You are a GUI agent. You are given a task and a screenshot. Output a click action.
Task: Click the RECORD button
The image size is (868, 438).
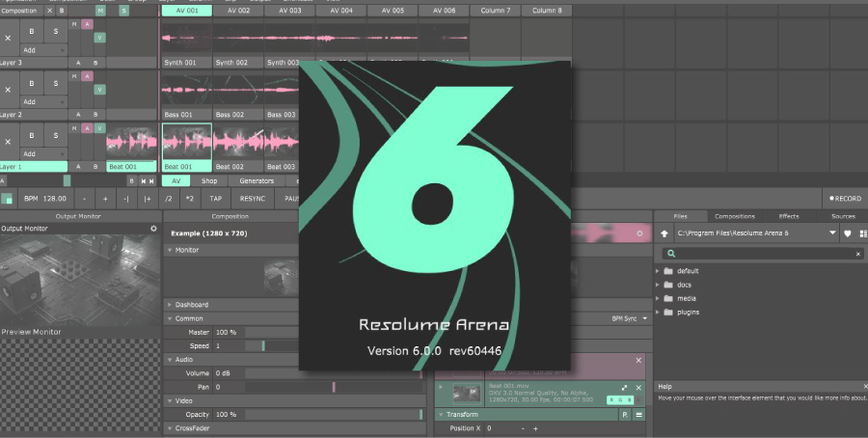845,198
